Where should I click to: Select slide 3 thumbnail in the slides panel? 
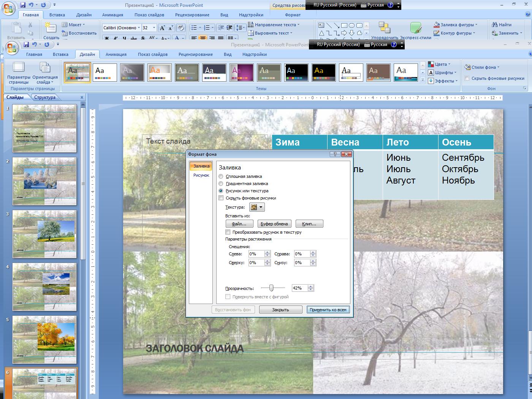44,234
